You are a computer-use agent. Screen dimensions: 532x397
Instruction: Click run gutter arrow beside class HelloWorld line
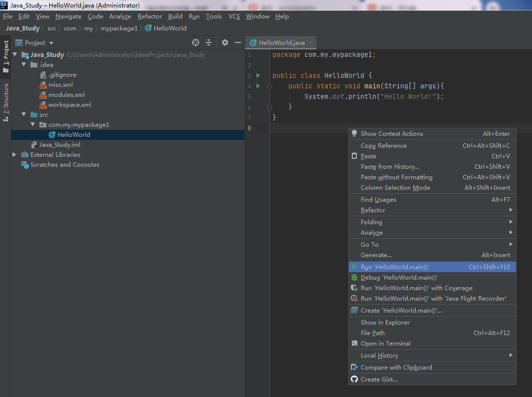[x=258, y=75]
